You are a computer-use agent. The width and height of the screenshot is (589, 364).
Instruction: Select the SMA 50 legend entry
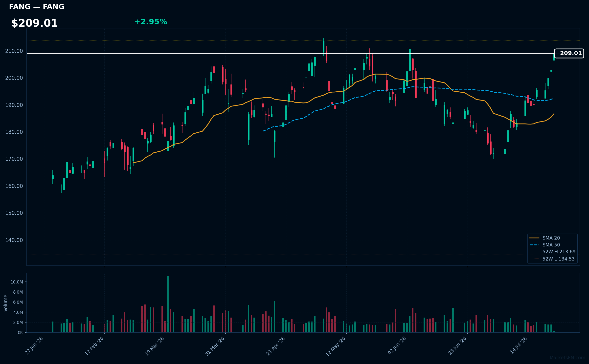544,245
